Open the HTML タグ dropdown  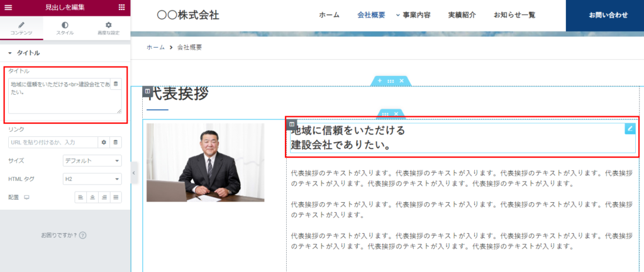[92, 179]
